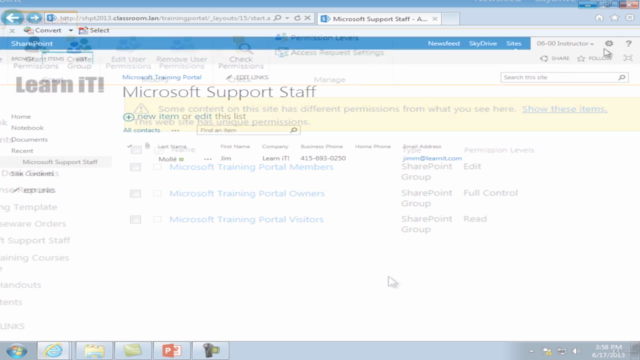Open Documents in the left navigation
Screen dimensions: 640x360
point(29,139)
